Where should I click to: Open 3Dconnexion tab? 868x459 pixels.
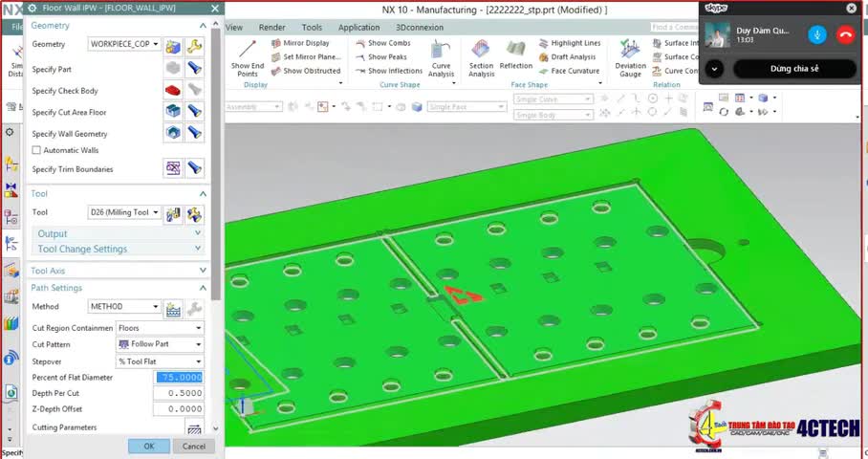pos(419,27)
